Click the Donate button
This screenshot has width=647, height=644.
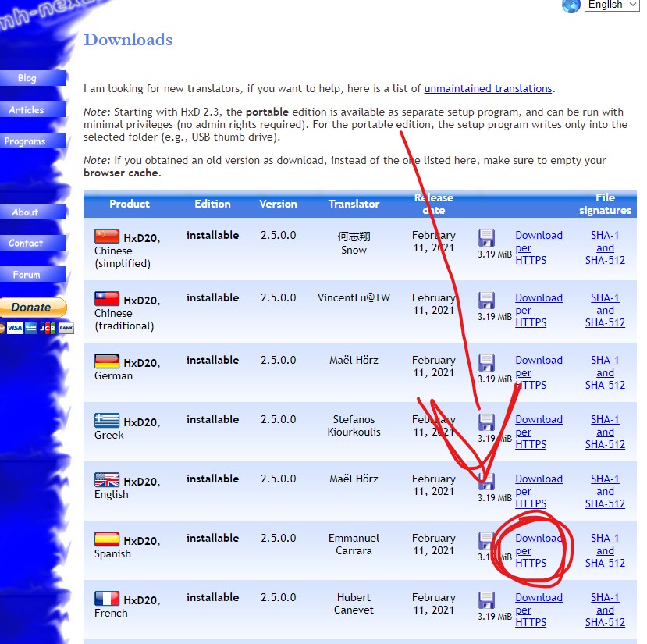[x=33, y=308]
